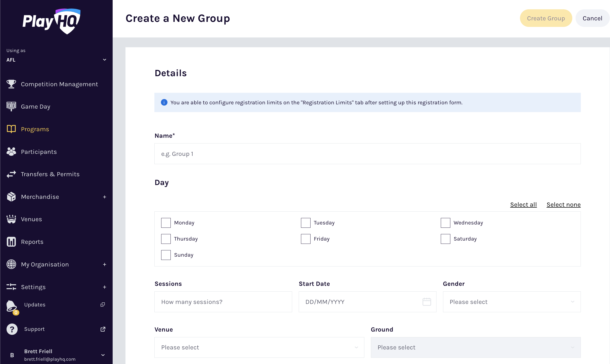Viewport: 610px width, 364px height.
Task: Click the Select all link
Action: tap(523, 205)
